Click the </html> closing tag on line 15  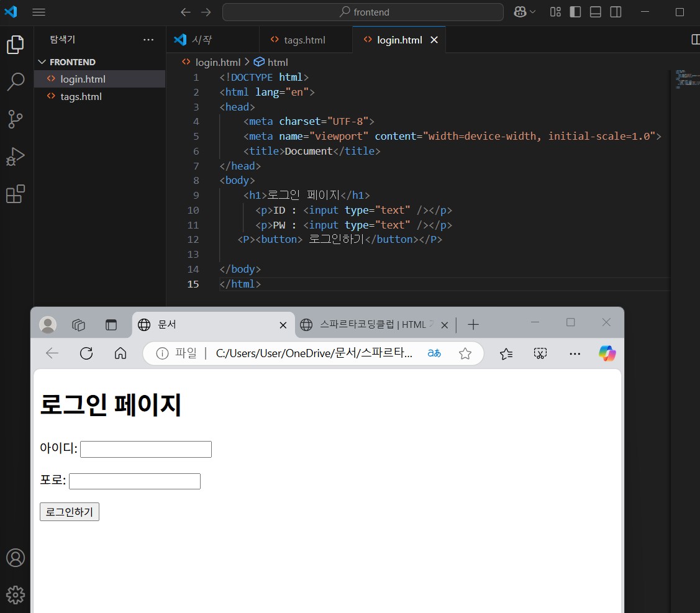(240, 283)
